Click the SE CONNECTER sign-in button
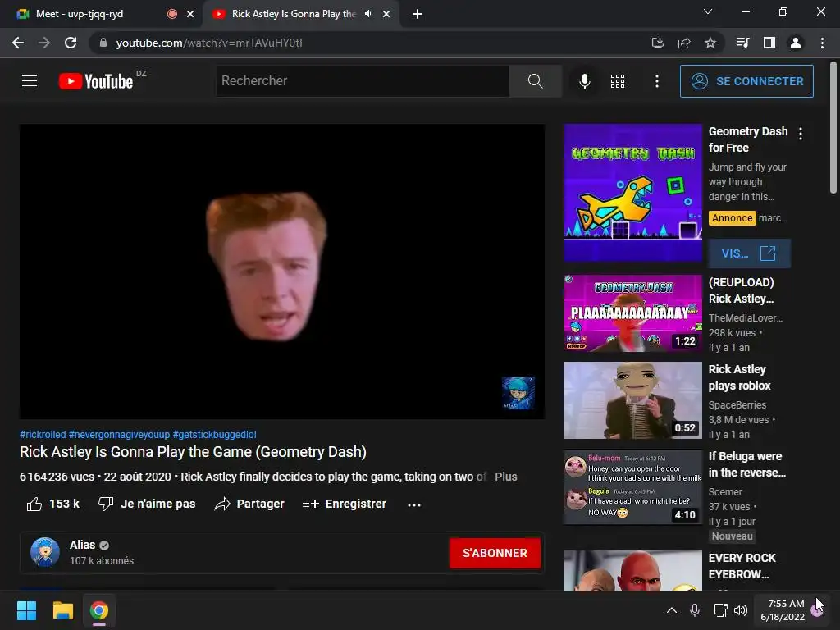This screenshot has width=840, height=630. [746, 81]
